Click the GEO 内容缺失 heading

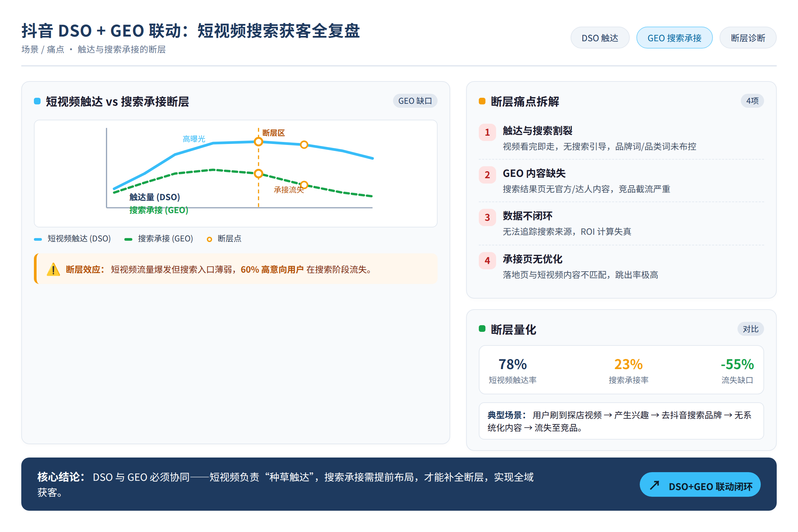pyautogui.click(x=534, y=173)
